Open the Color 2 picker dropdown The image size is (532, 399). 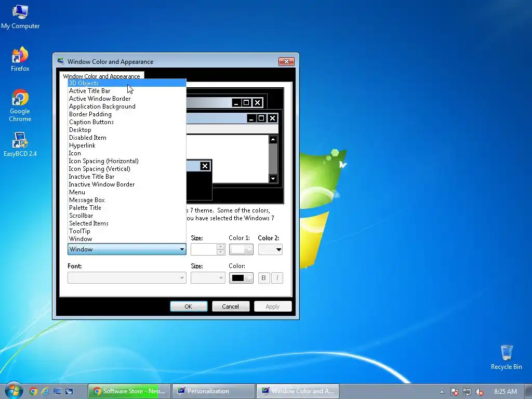point(270,249)
